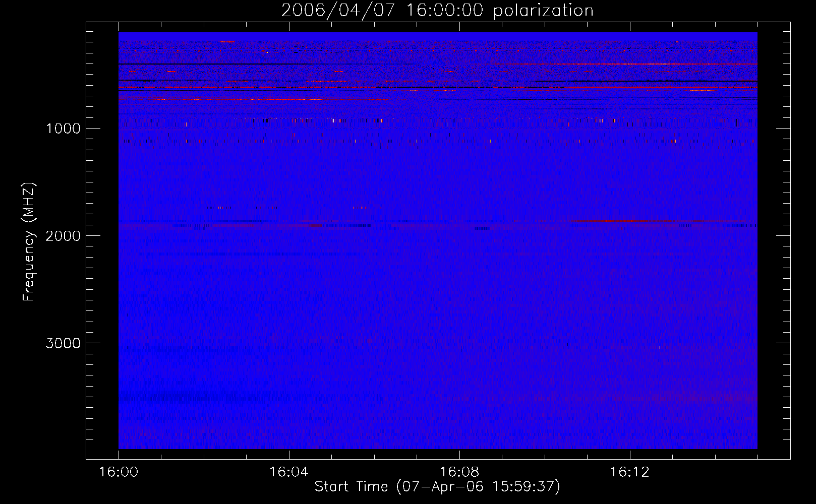816x504 pixels.
Task: Click the plot title with date and polarization
Action: [437, 11]
